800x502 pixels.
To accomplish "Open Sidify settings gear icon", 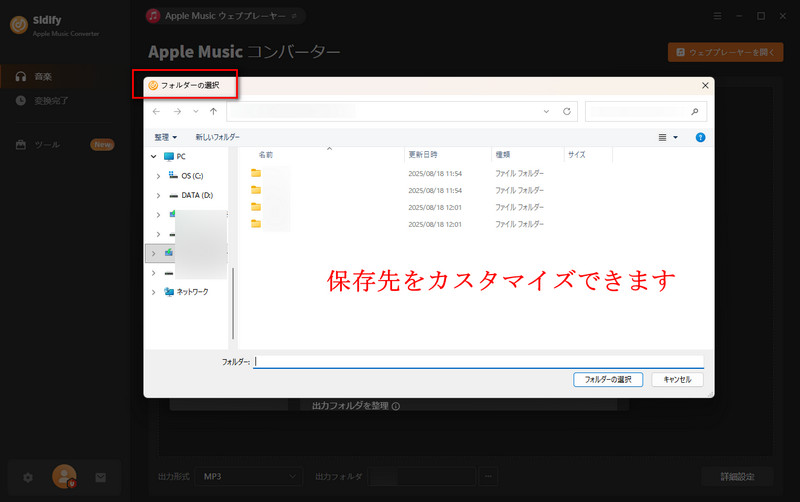I will point(28,478).
